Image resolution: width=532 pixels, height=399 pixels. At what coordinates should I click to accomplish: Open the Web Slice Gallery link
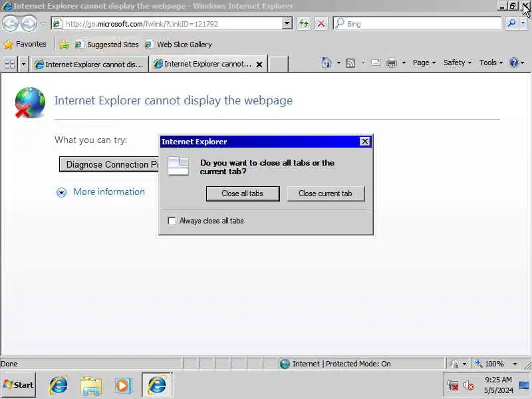coord(178,45)
